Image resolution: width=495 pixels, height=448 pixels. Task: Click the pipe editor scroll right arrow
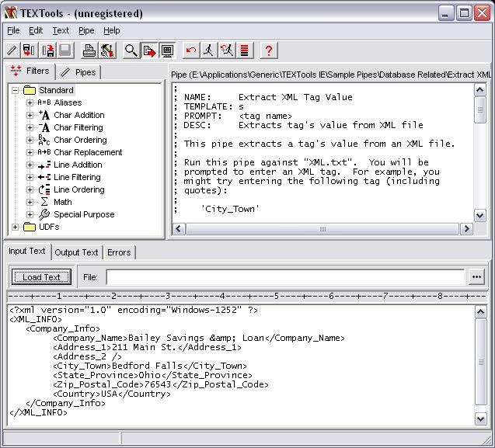(466, 229)
